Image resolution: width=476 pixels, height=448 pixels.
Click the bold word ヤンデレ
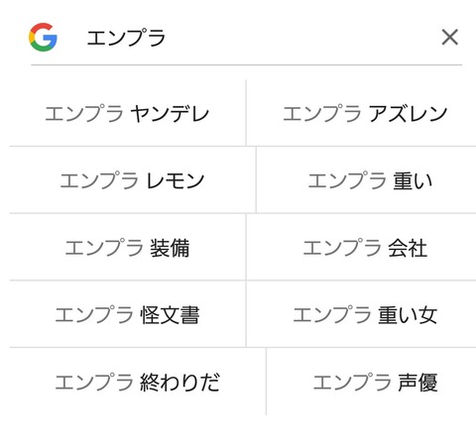[170, 114]
